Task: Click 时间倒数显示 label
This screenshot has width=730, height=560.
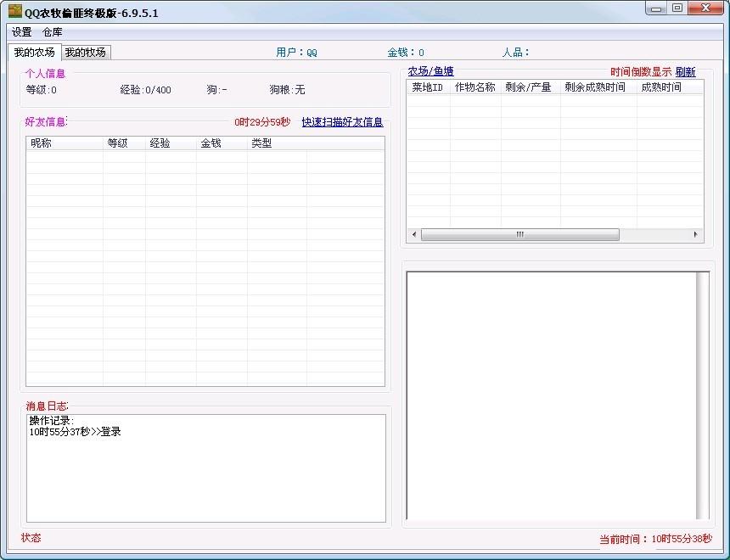Action: [641, 71]
